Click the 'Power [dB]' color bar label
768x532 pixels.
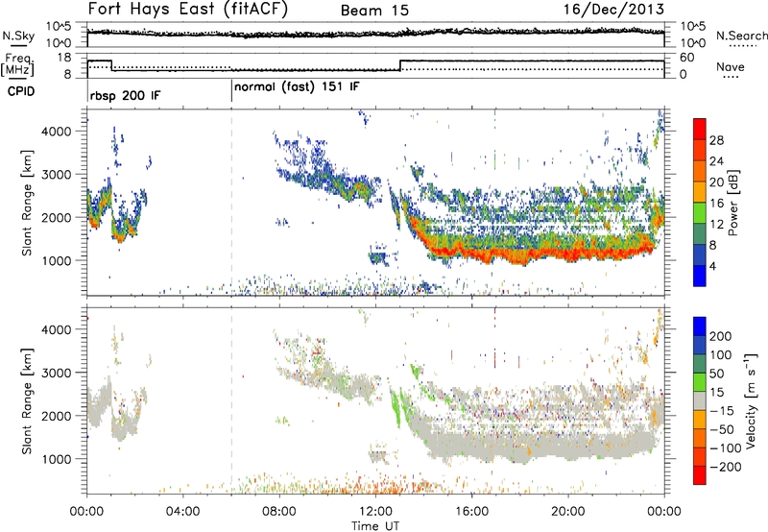click(x=733, y=203)
